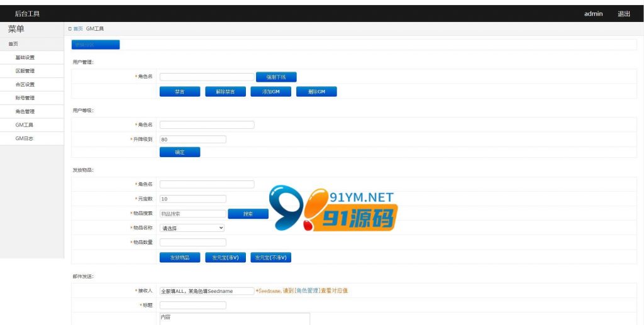Screen dimensions: 644x325
Task: Open GM日志 in the sidebar menu
Action: point(25,139)
